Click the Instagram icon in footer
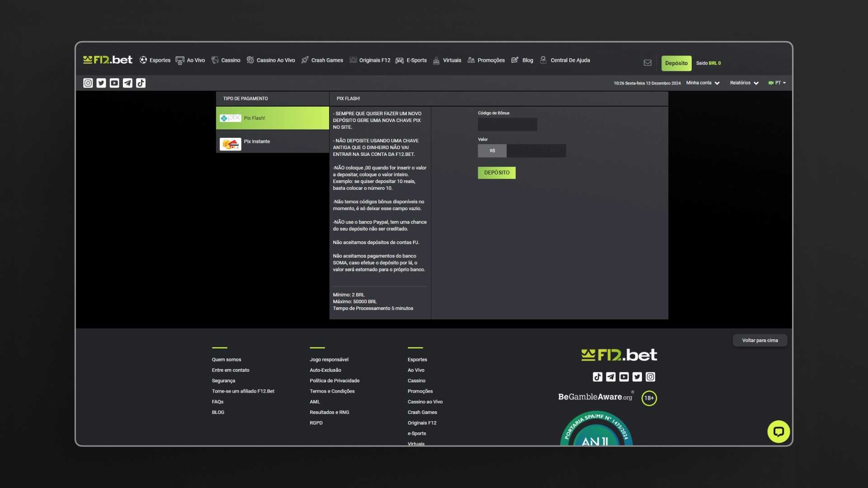This screenshot has height=488, width=868. pos(651,376)
